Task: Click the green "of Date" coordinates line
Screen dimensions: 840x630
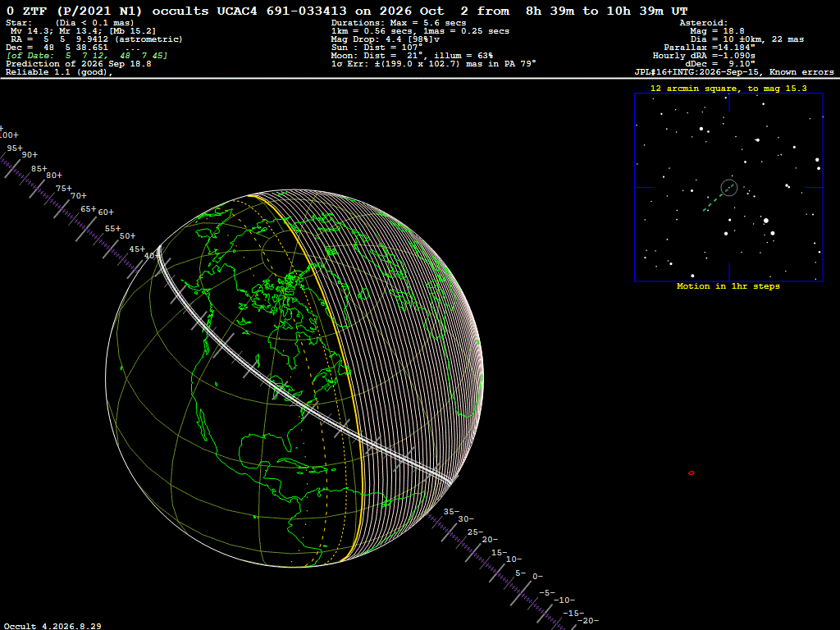Action: pos(87,56)
